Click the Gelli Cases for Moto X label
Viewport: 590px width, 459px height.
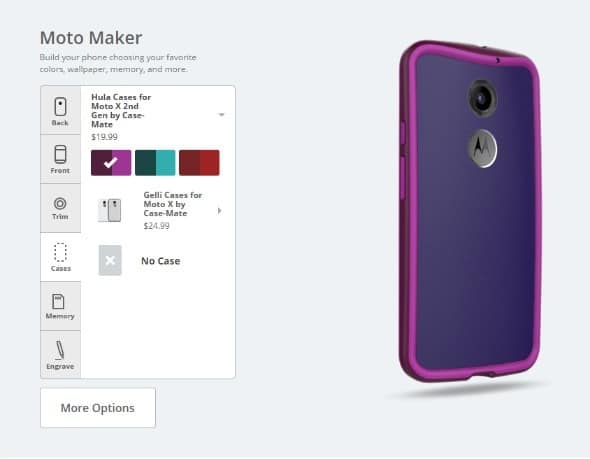pyautogui.click(x=173, y=204)
